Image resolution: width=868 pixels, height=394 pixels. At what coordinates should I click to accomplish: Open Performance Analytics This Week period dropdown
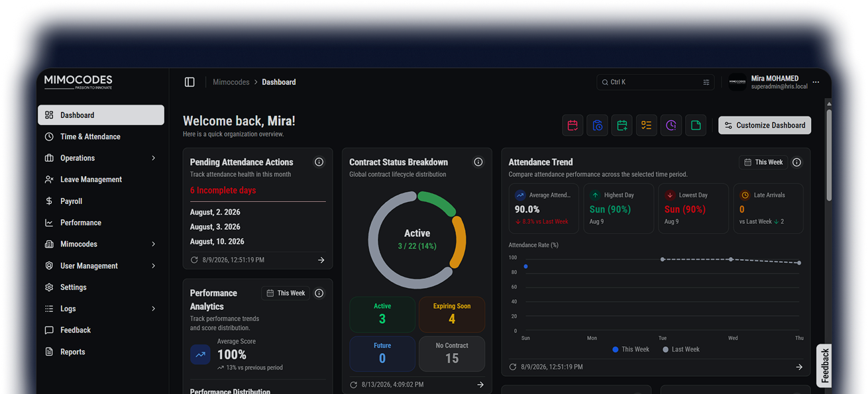tap(286, 293)
